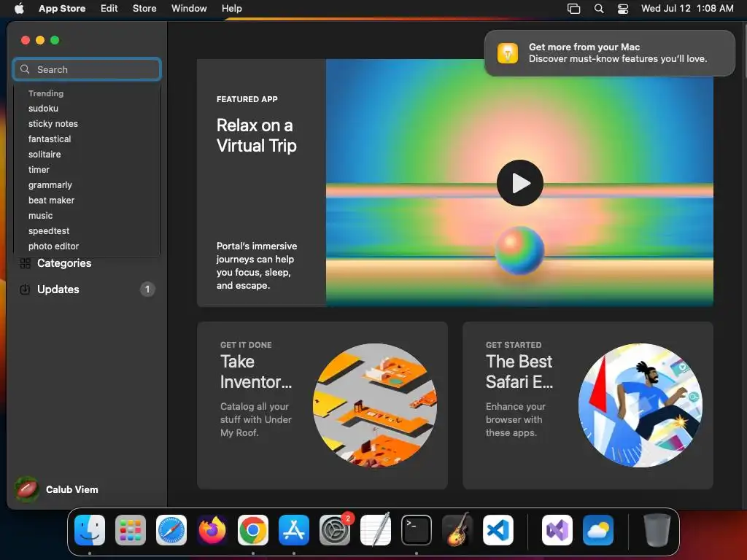Open Control Center from menu bar
Screen dimensions: 747x560
pos(623,9)
